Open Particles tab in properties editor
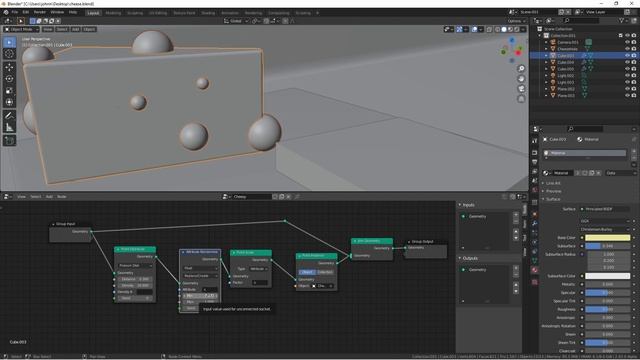 [535, 233]
